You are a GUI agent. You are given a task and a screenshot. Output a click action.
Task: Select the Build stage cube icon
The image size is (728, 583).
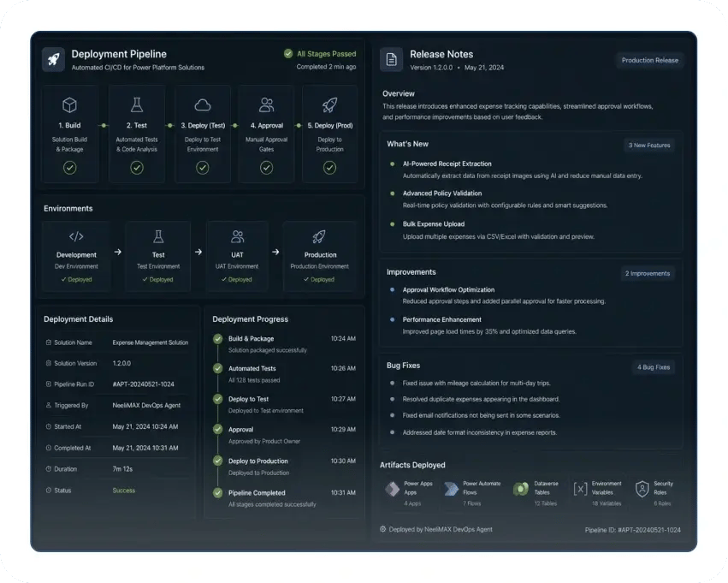tap(69, 105)
